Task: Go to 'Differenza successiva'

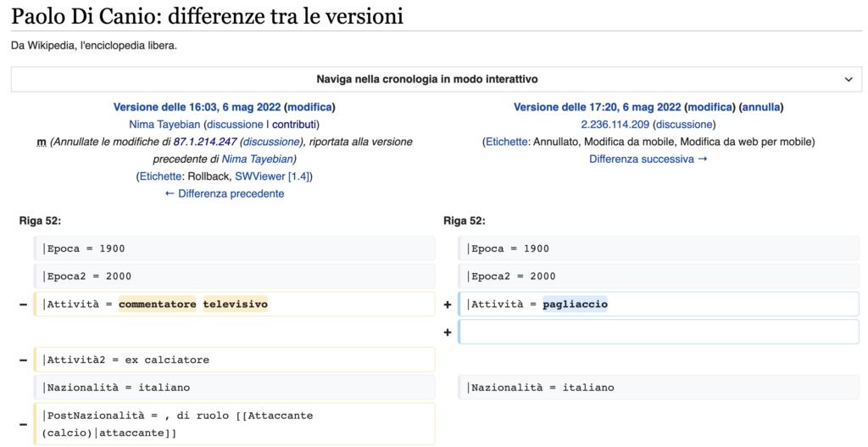Action: (648, 159)
